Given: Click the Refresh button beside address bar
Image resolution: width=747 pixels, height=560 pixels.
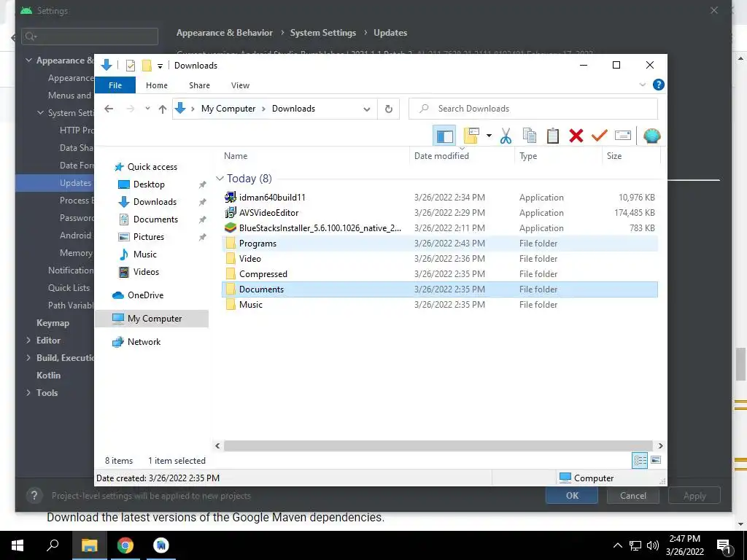Looking at the screenshot, I should point(389,109).
